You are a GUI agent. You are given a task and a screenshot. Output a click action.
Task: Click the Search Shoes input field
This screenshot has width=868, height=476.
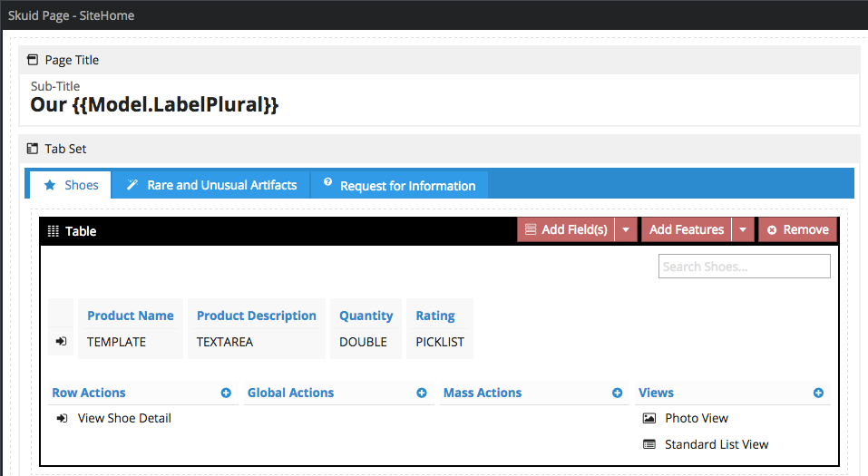(x=744, y=267)
